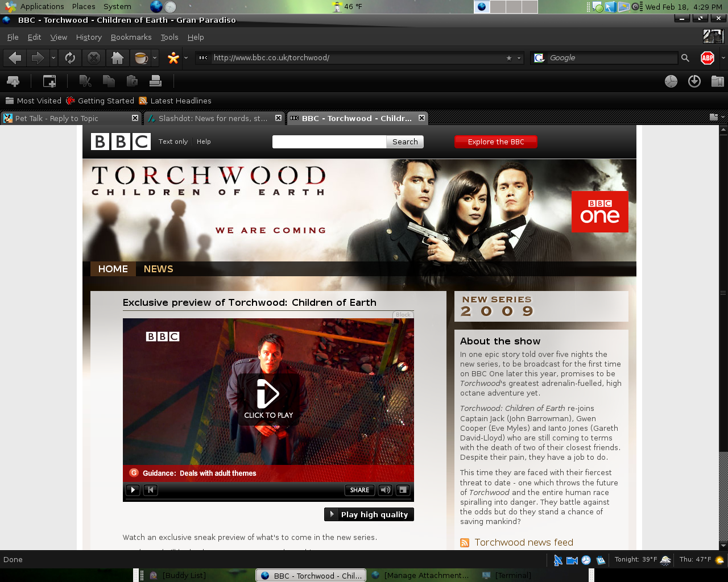Click the BBC site search input field
Image resolution: width=728 pixels, height=582 pixels.
click(329, 142)
